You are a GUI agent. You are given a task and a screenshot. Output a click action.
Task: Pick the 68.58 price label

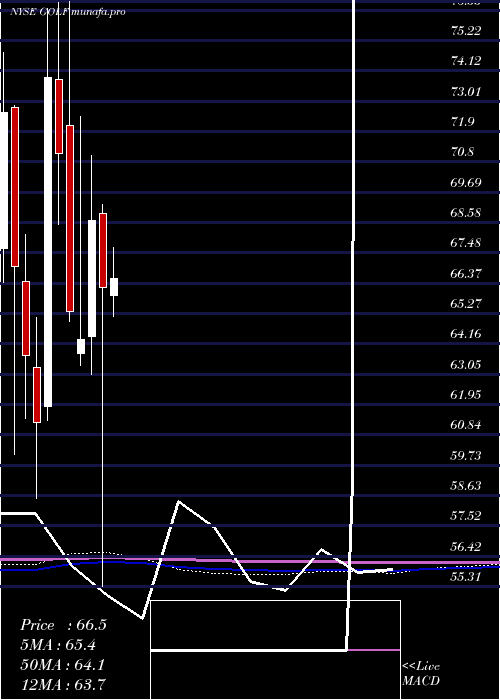point(467,213)
